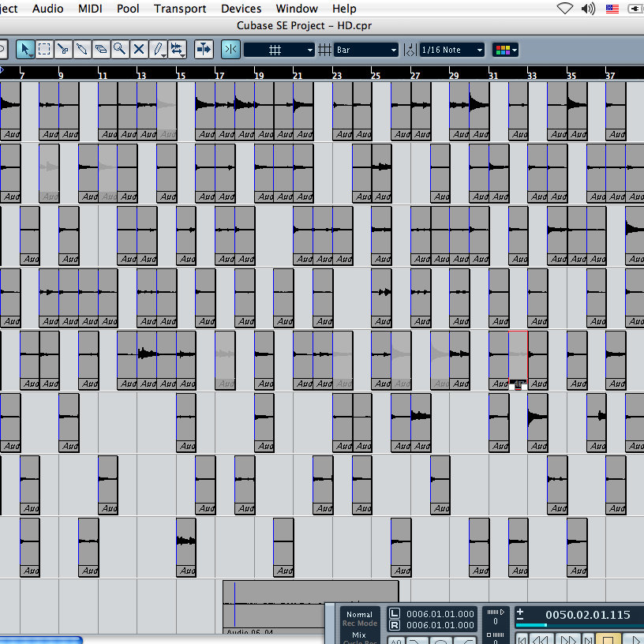
Task: Click the Normal Rec Mode setting
Action: click(x=359, y=615)
